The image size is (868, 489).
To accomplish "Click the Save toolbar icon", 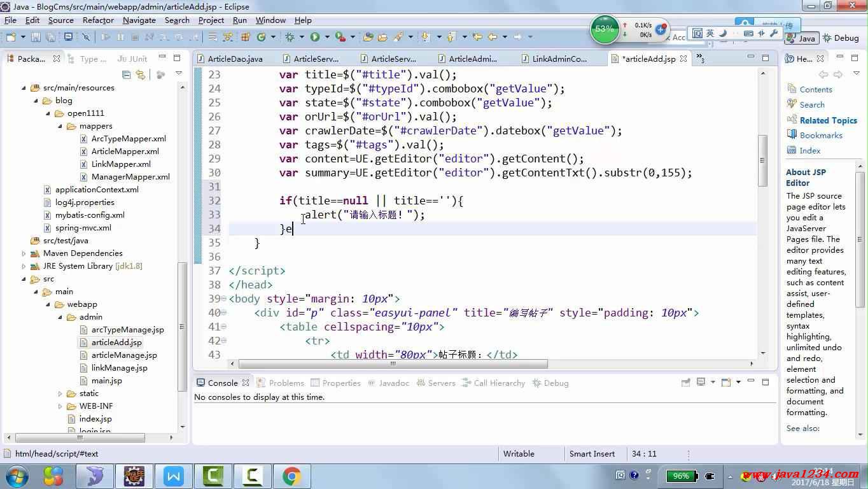I will coord(36,38).
